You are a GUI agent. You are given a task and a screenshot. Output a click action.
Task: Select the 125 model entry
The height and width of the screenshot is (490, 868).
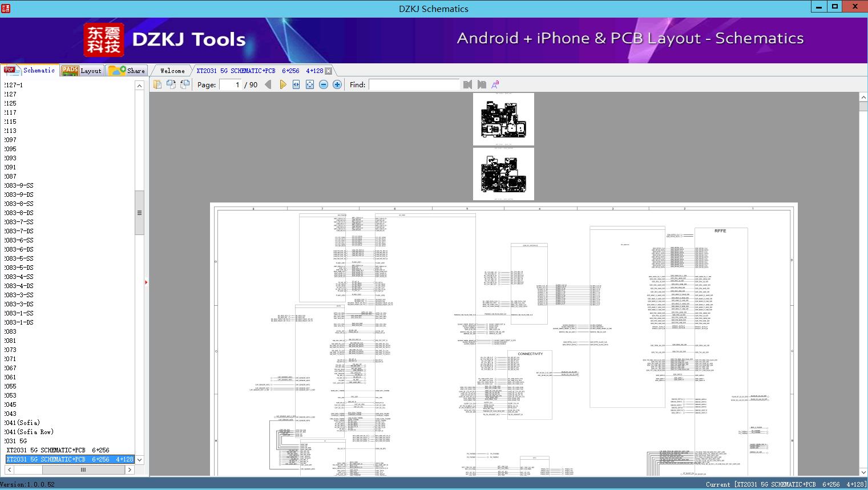pyautogui.click(x=11, y=103)
